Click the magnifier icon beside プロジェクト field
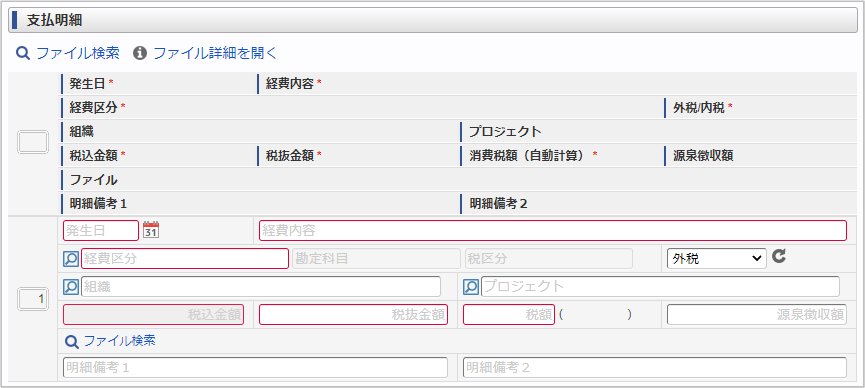Screen dimensions: 865x388 [x=471, y=286]
